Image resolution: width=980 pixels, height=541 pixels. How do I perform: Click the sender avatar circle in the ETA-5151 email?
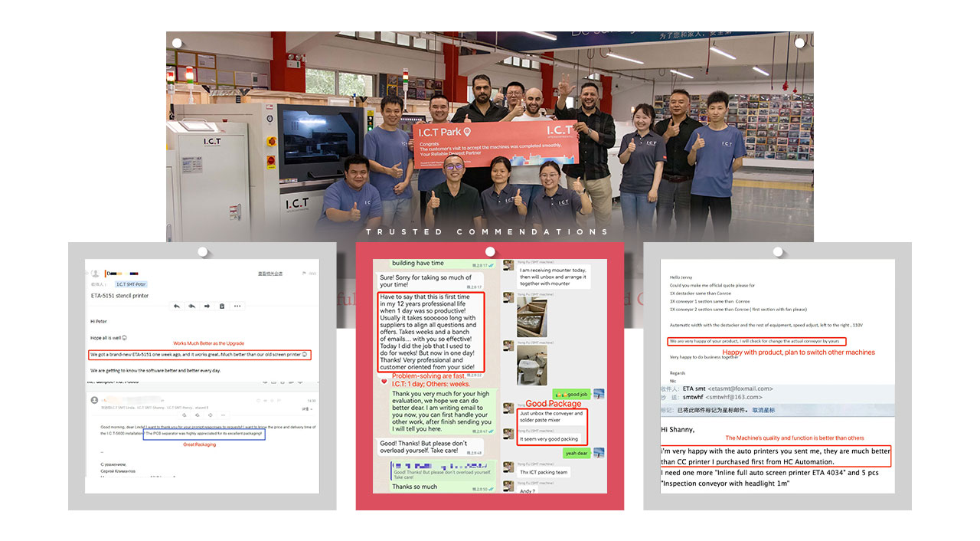click(x=95, y=274)
